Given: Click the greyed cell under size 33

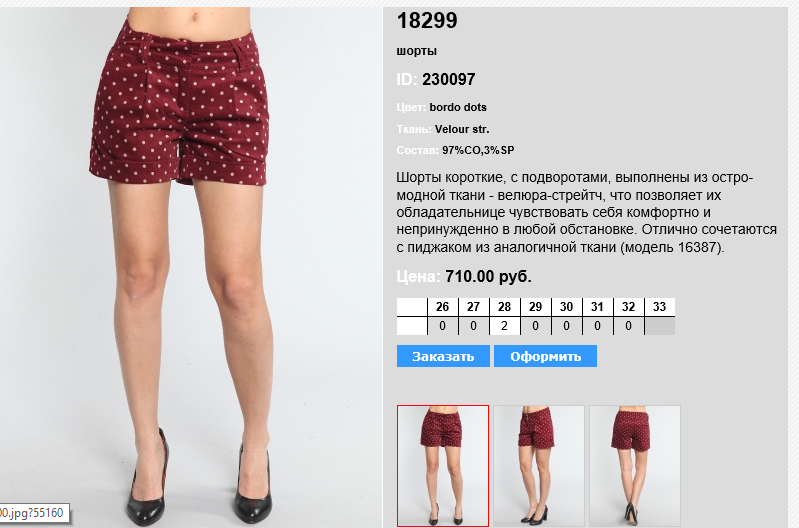Looking at the screenshot, I should pyautogui.click(x=660, y=326).
